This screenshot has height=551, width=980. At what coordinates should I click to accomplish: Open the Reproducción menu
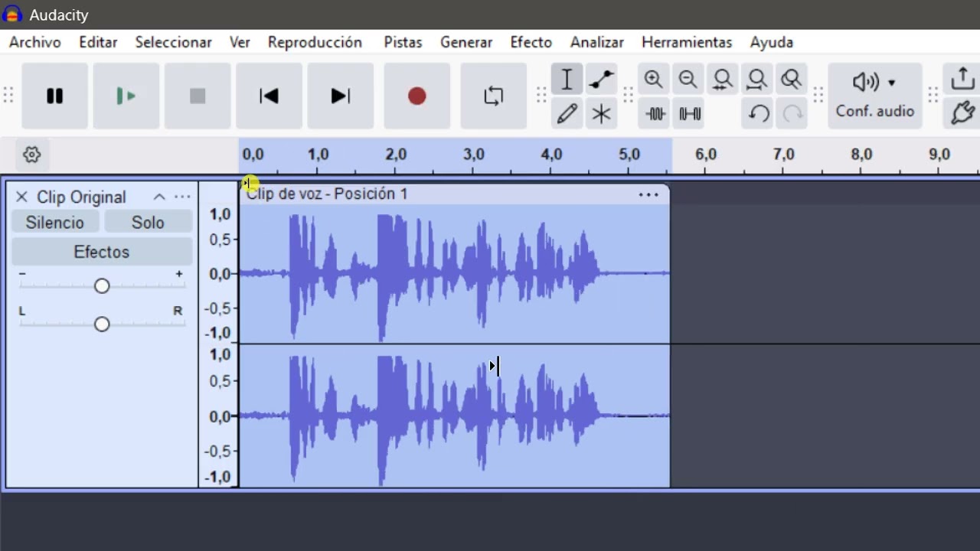tap(315, 42)
